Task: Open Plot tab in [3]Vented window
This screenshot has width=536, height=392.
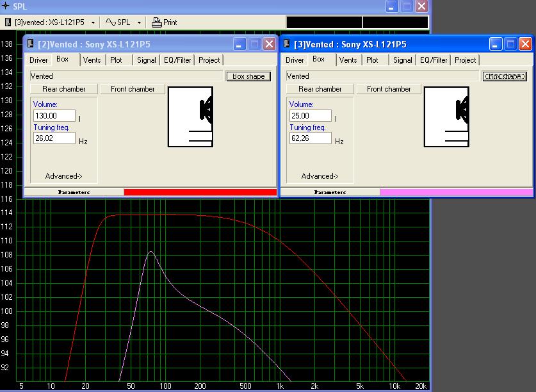Action: pos(372,60)
